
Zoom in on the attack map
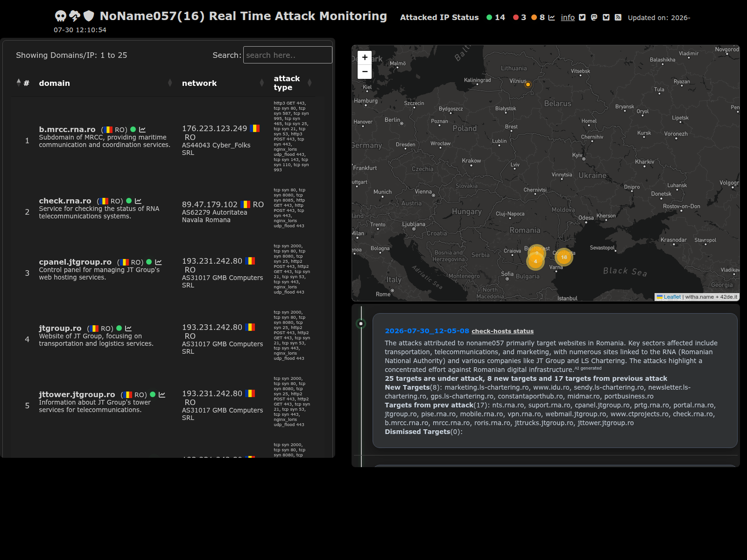[x=365, y=57]
